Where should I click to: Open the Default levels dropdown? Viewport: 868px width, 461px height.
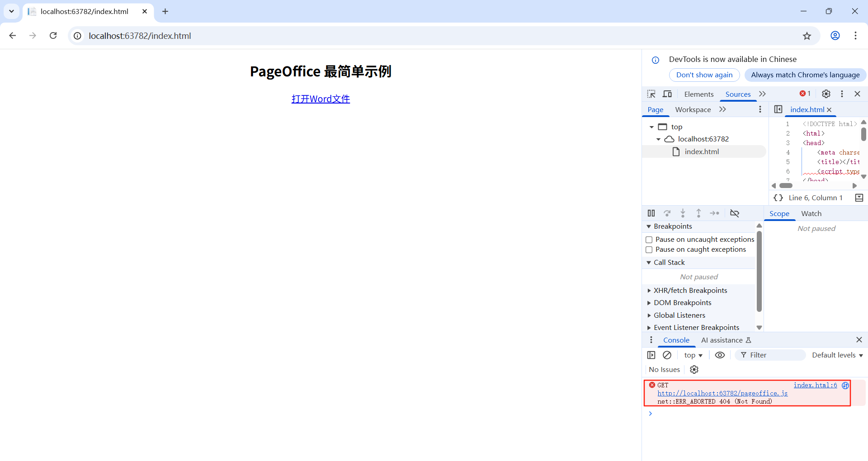pyautogui.click(x=837, y=355)
